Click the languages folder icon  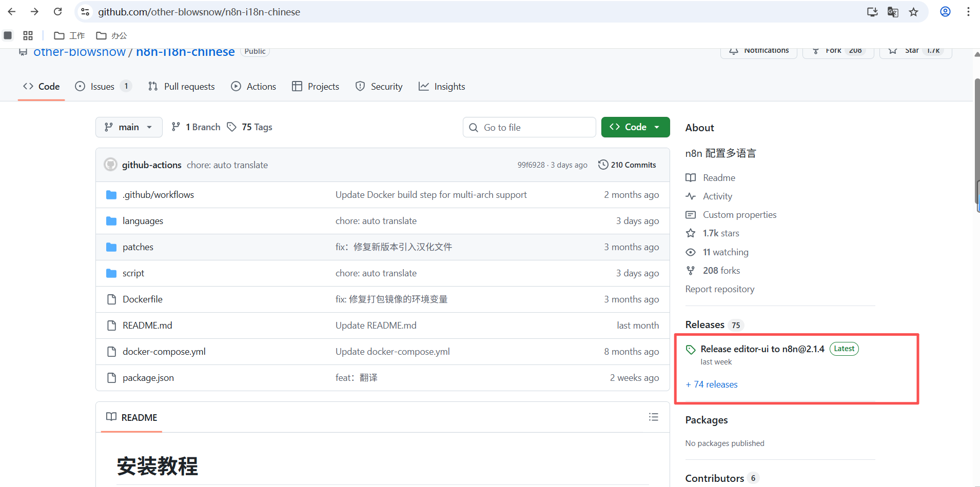coord(111,221)
